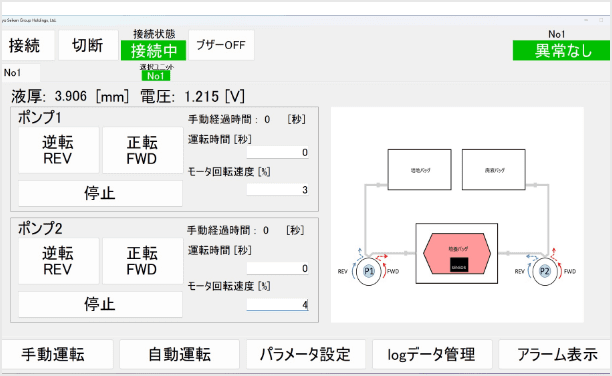Click the ポンプ2 panel title

[40, 228]
